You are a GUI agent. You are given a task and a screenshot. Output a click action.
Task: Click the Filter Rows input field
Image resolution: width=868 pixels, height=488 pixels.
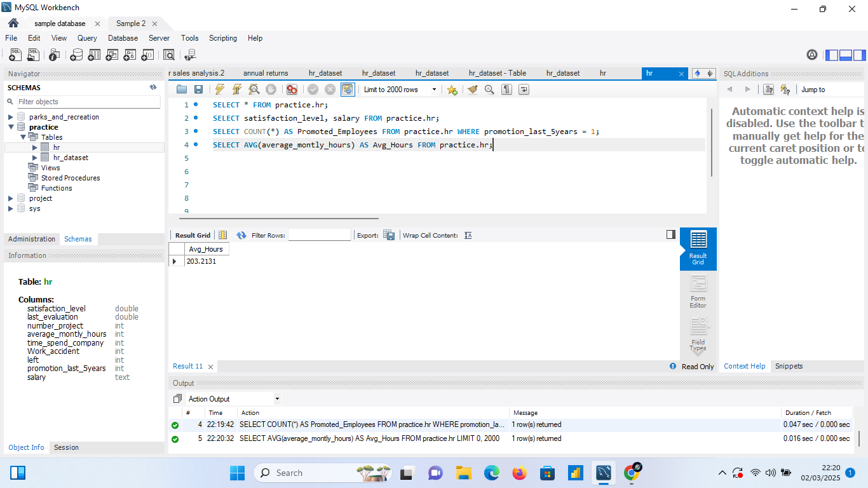pos(320,235)
